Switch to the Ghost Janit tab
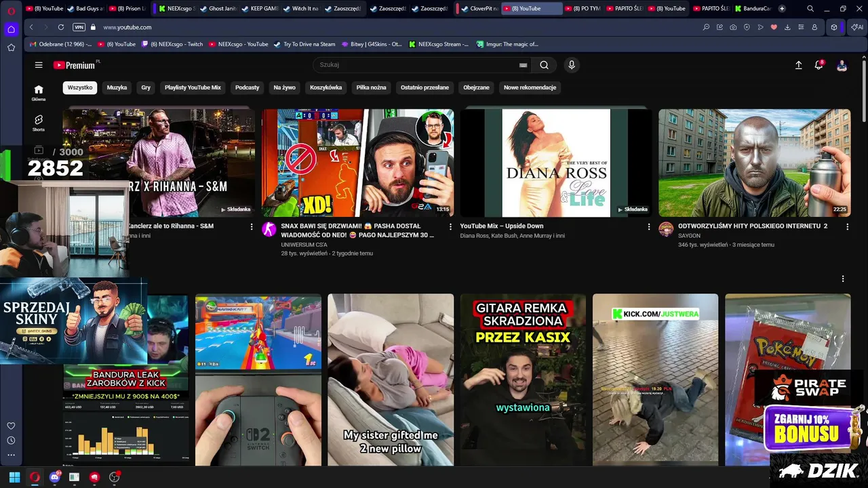 (218, 9)
